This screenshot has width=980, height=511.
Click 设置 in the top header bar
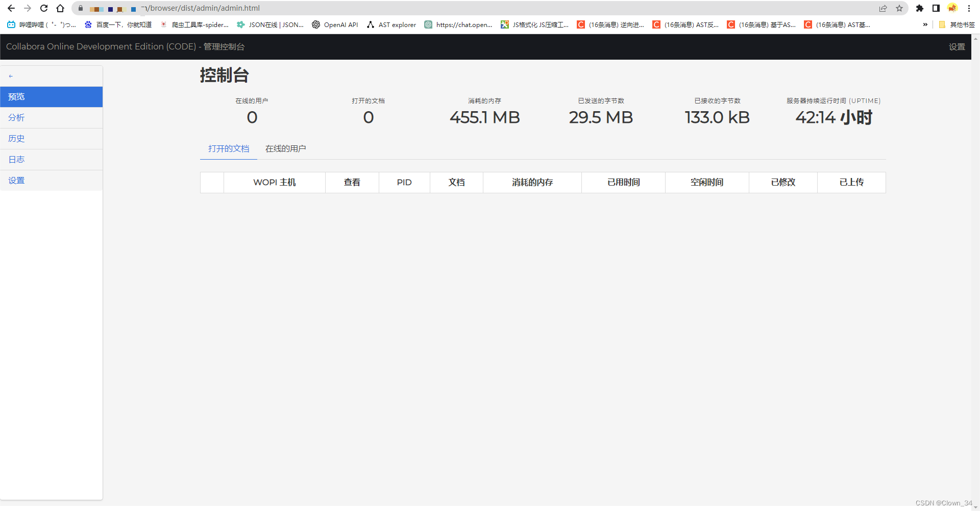(x=957, y=47)
